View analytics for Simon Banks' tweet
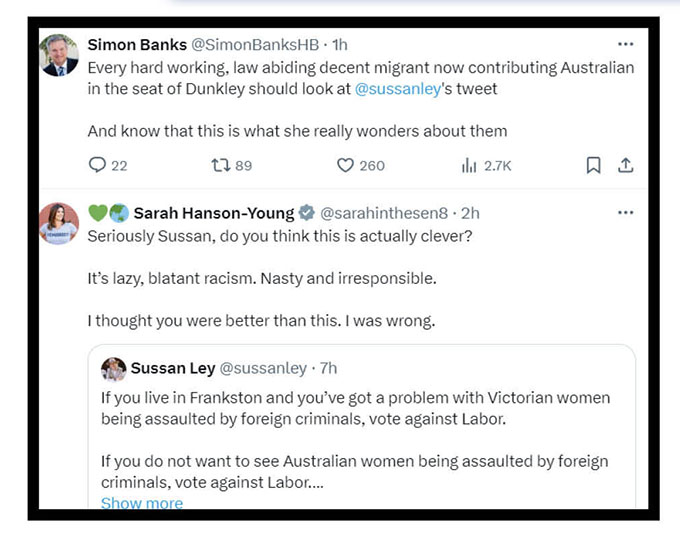Viewport: 680px width, 560px height. tap(469, 165)
